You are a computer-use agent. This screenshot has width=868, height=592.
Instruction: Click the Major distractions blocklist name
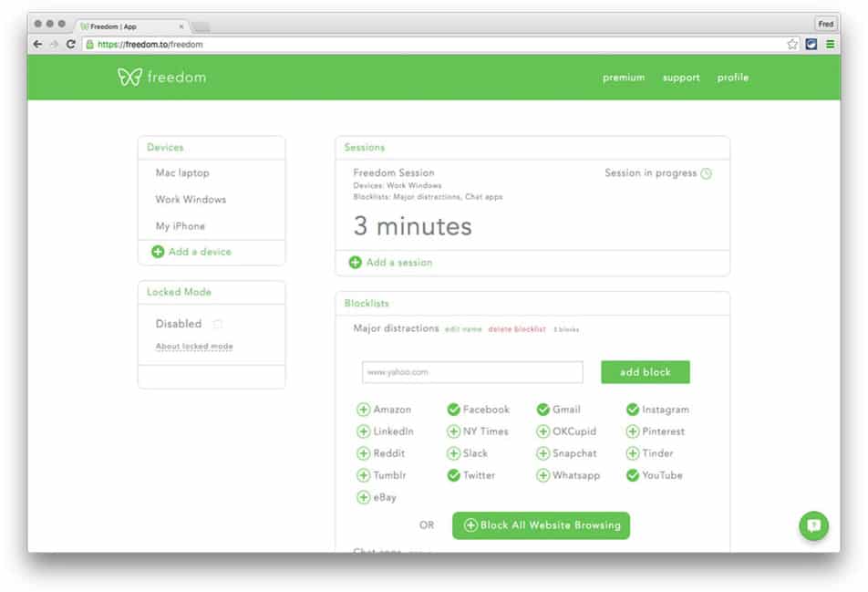click(396, 328)
